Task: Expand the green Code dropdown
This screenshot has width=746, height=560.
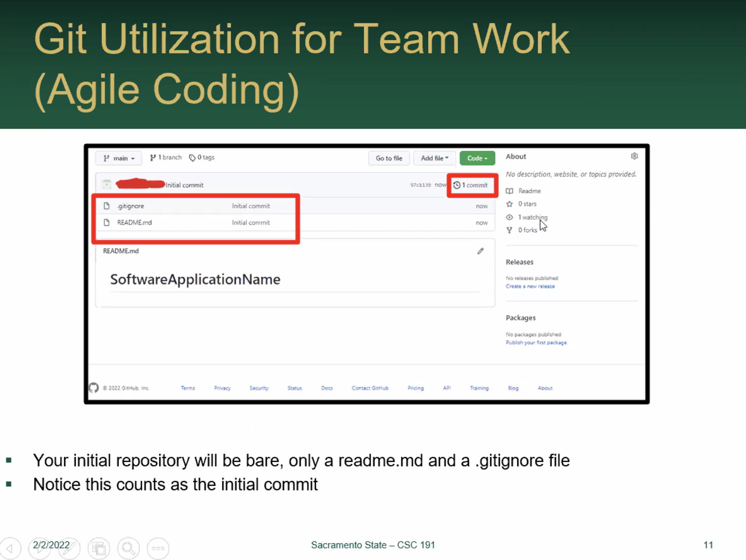Action: (x=477, y=158)
